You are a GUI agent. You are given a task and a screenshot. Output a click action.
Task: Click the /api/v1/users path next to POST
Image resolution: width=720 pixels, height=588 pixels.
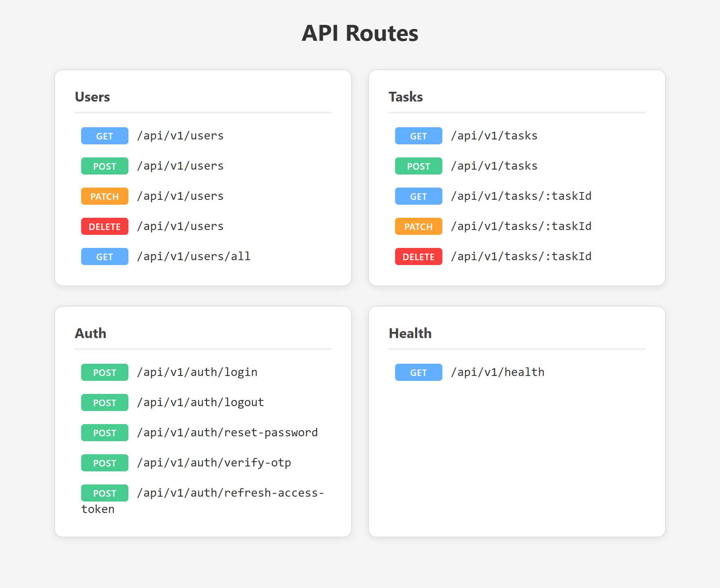coord(180,166)
